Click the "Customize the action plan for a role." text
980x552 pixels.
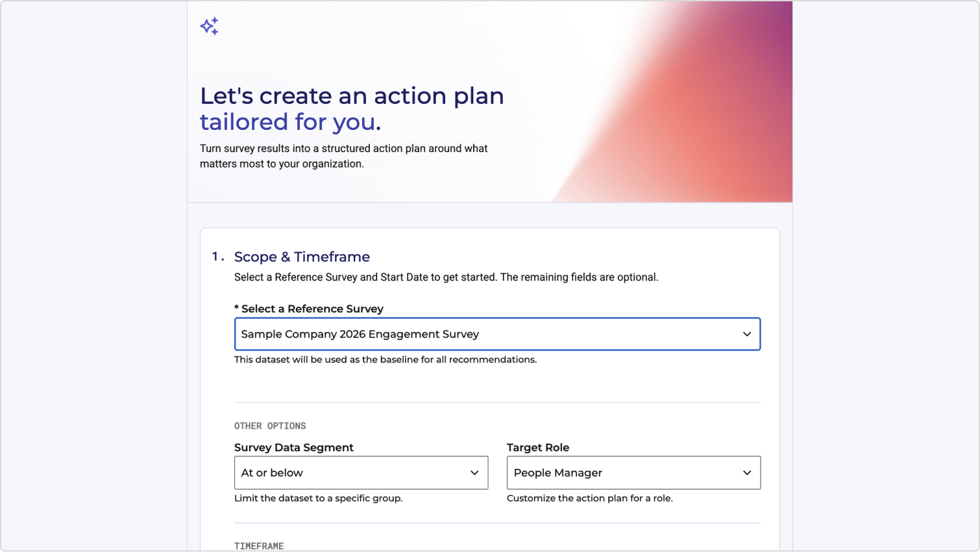[590, 498]
